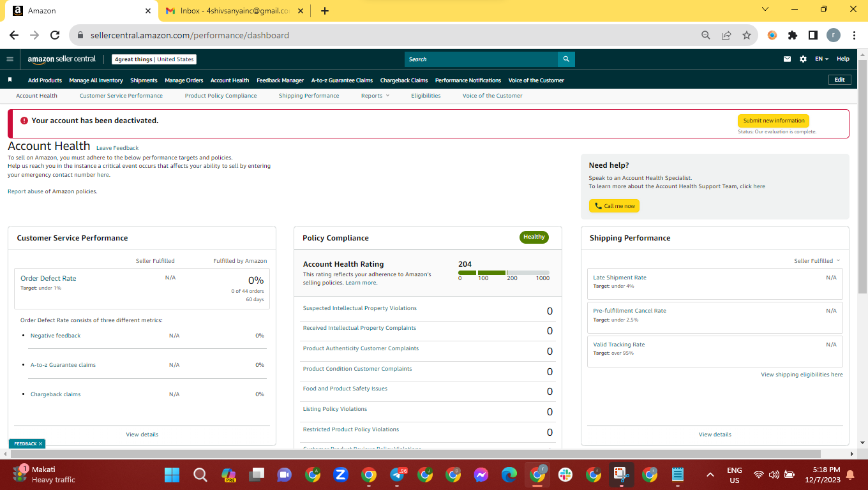Show hidden system tray icons
The height and width of the screenshot is (490, 868).
click(710, 475)
